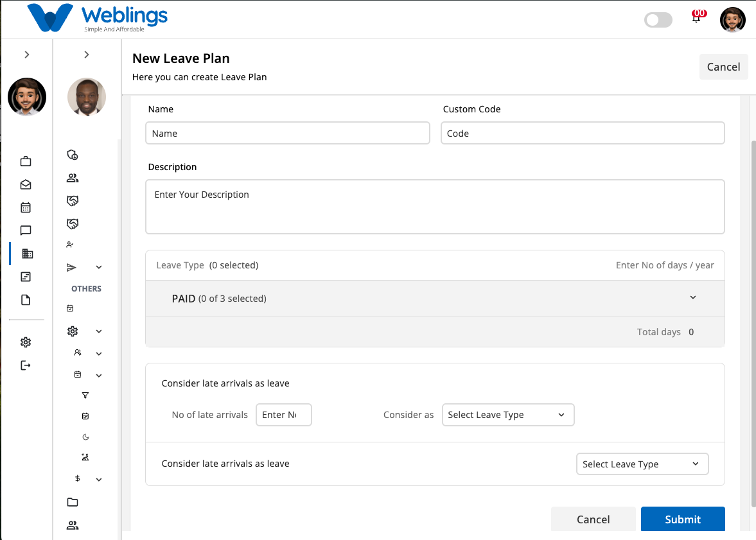
Task: Open the calendar icon below the envelope icon
Action: click(26, 207)
